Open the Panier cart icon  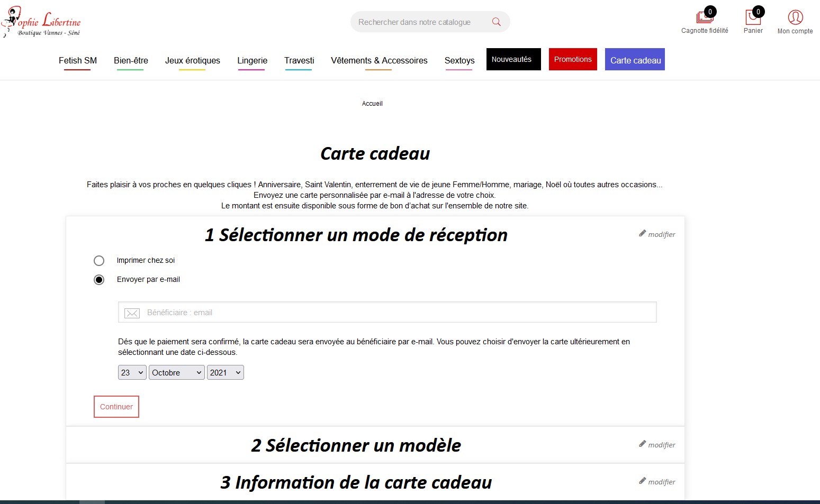coord(753,17)
